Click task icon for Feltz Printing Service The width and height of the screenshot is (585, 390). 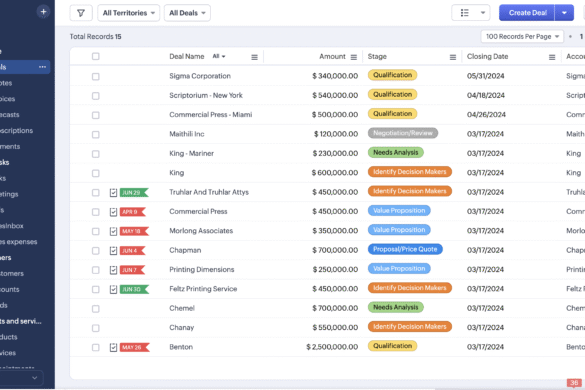113,289
